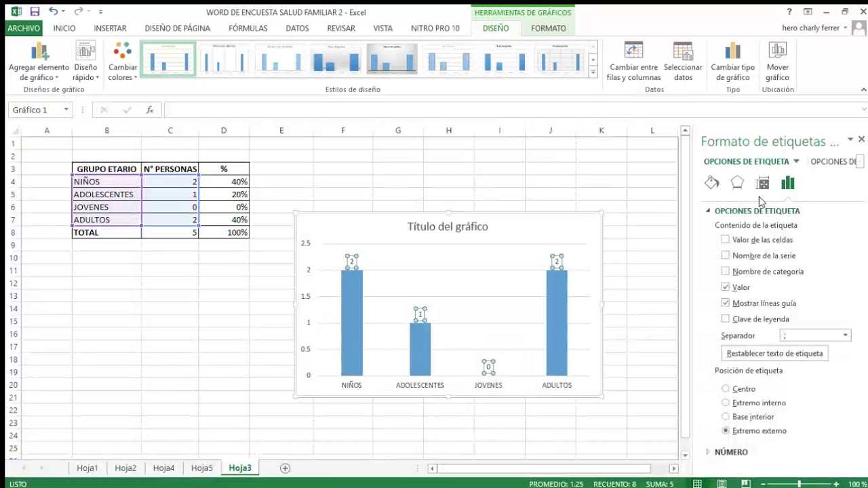Add a new sheet with plus icon

click(285, 468)
